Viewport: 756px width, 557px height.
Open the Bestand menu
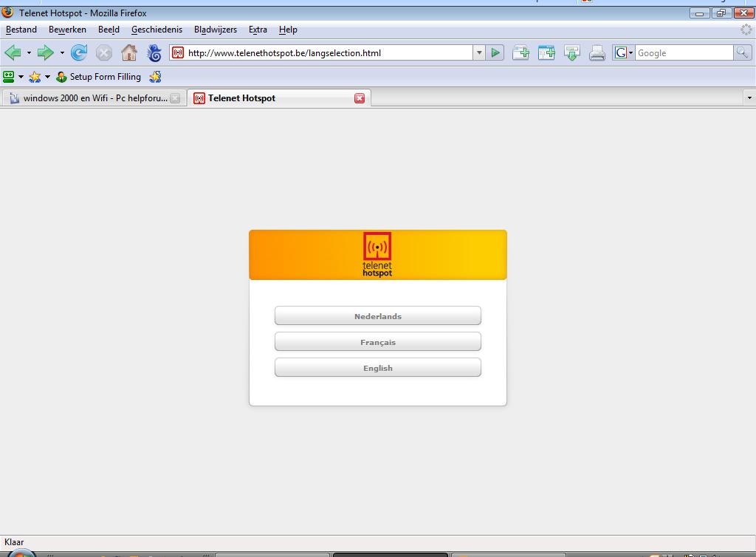click(x=21, y=30)
